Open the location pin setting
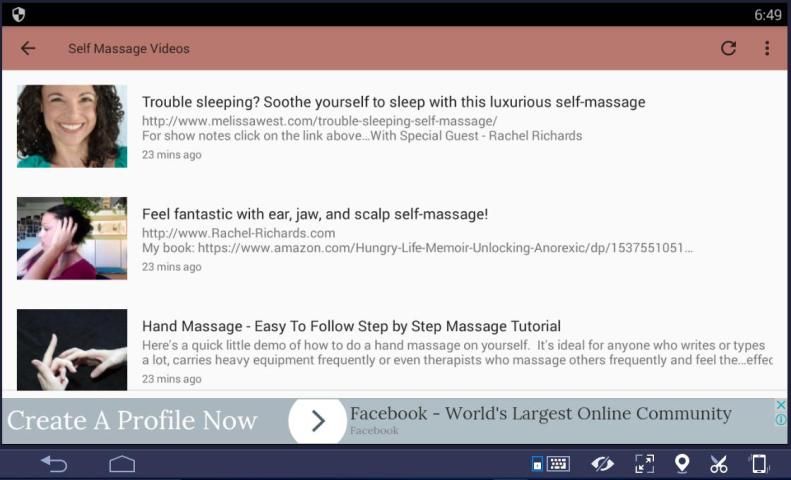This screenshot has height=480, width=791. coord(682,464)
